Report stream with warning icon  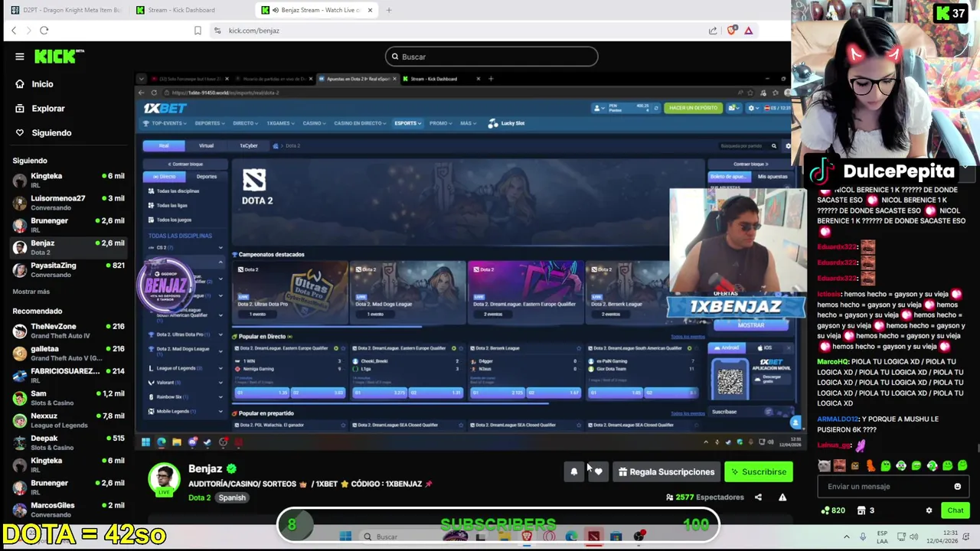click(782, 497)
